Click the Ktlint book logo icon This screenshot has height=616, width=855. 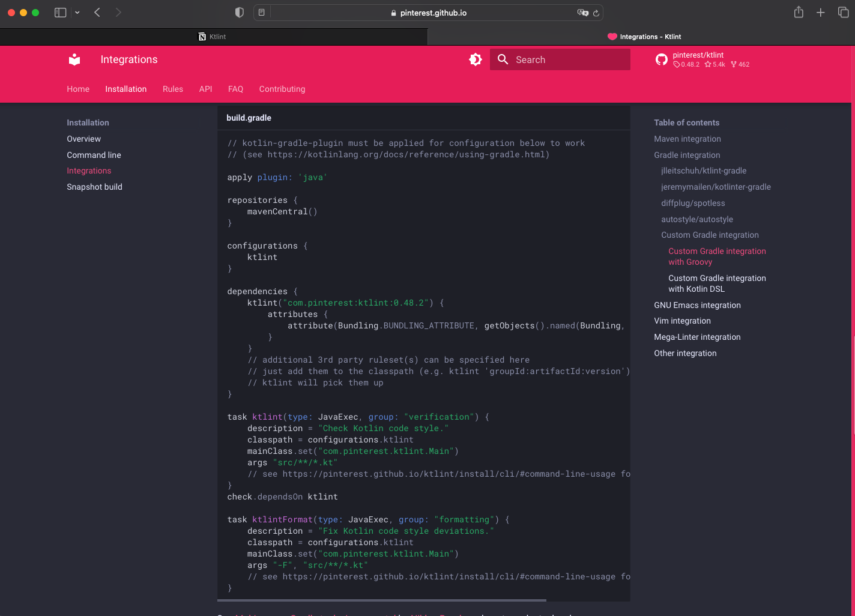(74, 59)
